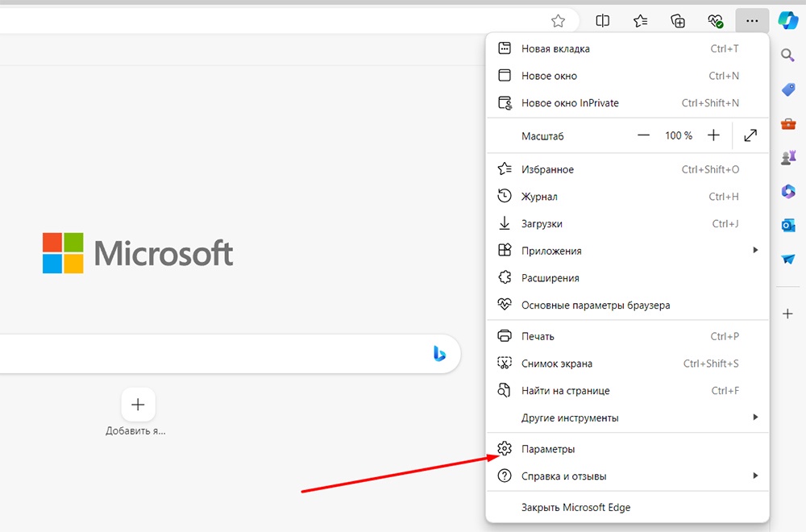
Task: Open the sidebar Telegram-style paper plane icon
Action: (788, 259)
